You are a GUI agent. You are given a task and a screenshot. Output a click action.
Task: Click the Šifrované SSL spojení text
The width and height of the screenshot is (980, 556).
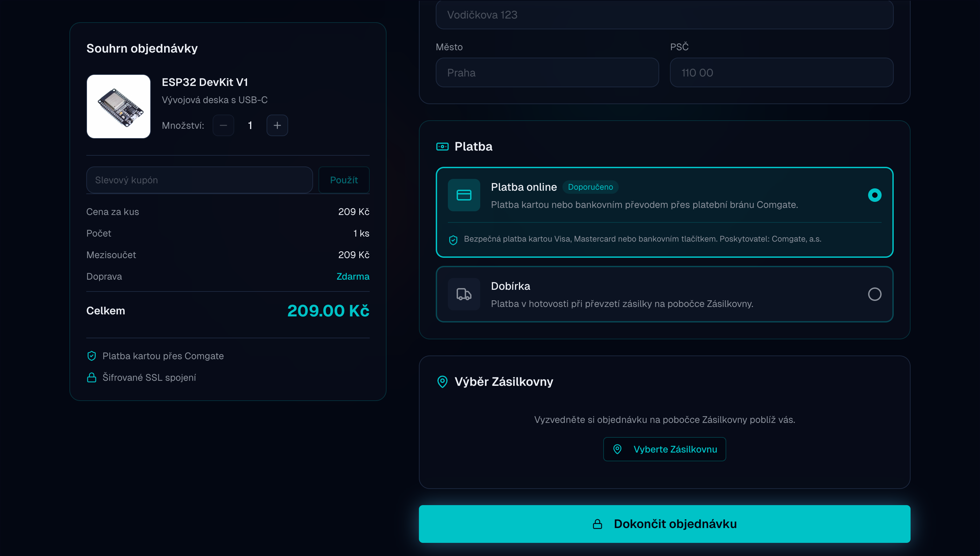click(x=149, y=378)
